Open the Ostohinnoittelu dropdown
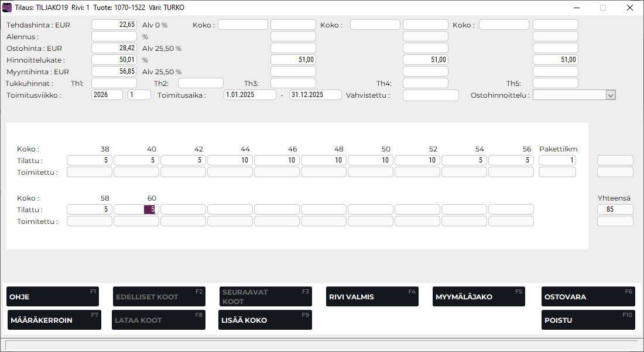Screen dimensions: 644x352 point(611,95)
